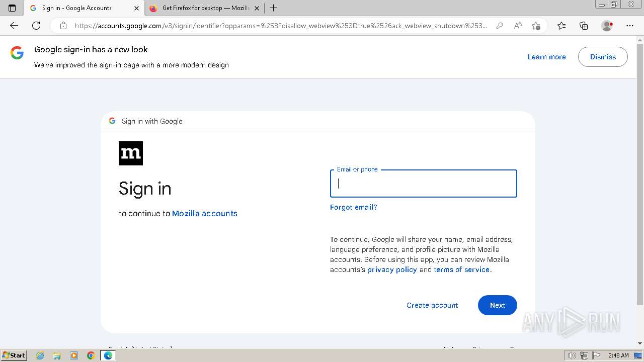
Task: Click the Mozilla 'm' logo
Action: (x=131, y=153)
